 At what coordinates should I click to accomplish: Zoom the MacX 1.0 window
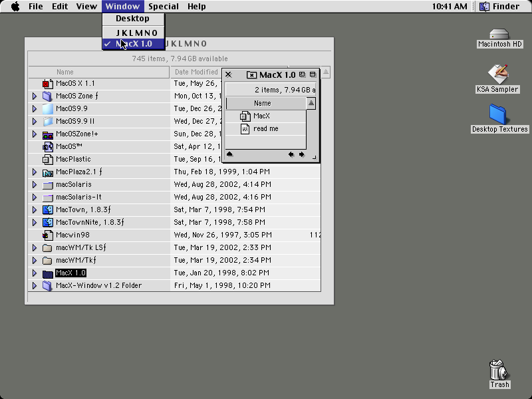point(302,74)
